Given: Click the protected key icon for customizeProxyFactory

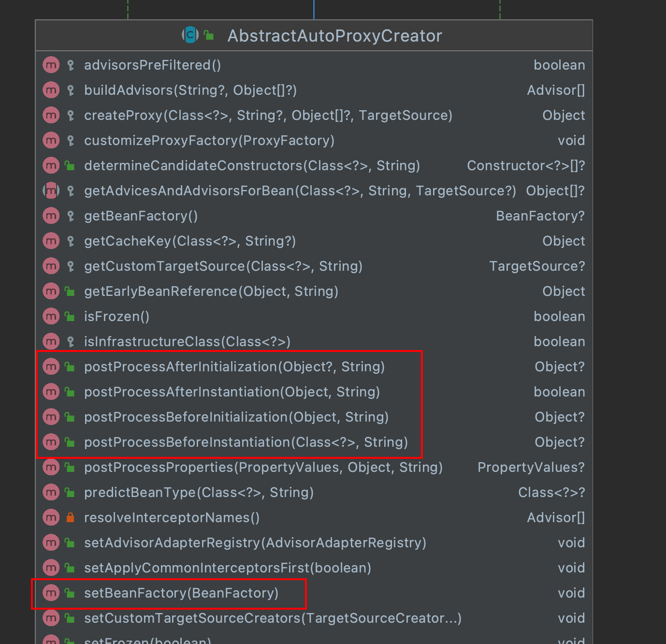Looking at the screenshot, I should click(x=71, y=140).
